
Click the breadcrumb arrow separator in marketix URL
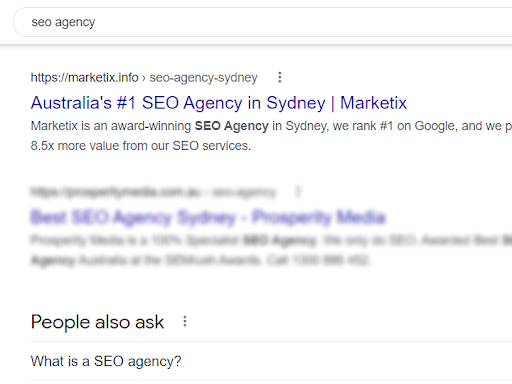(x=144, y=78)
